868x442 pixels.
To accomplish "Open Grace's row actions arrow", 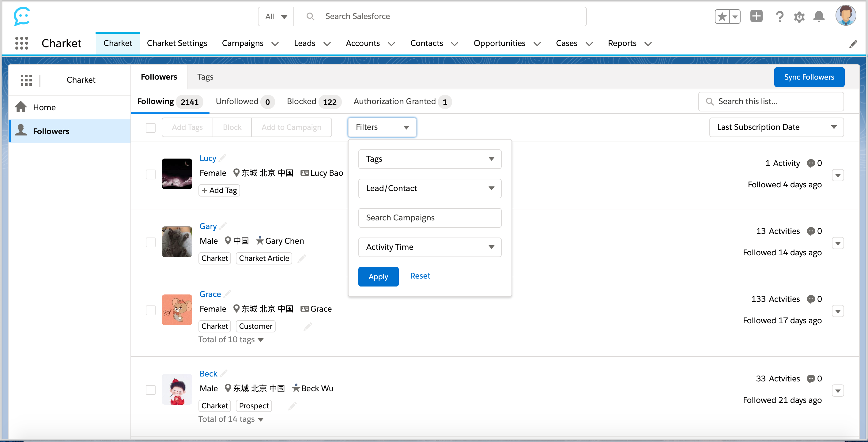I will (838, 311).
